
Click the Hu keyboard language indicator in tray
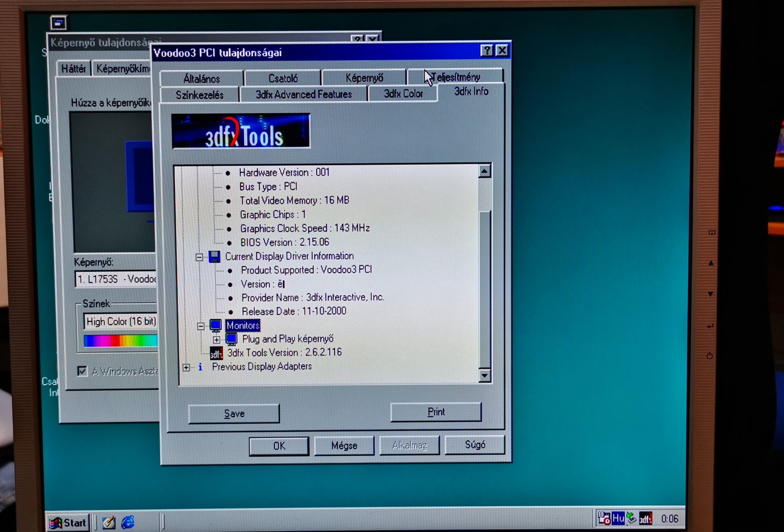coord(618,518)
